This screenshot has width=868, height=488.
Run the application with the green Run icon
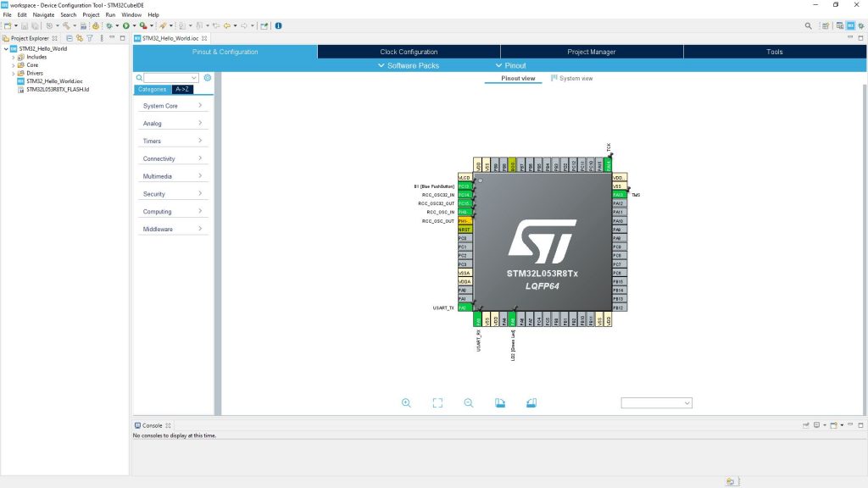pos(126,25)
